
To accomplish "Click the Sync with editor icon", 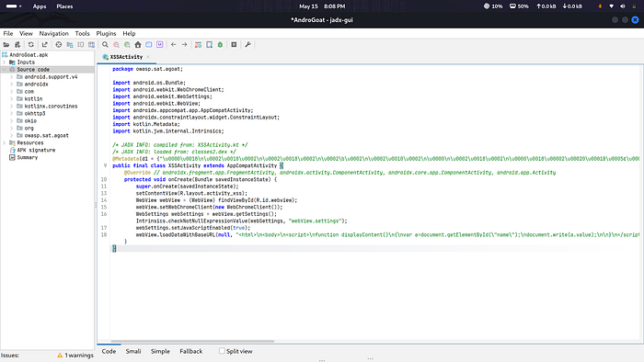I will pos(58,45).
